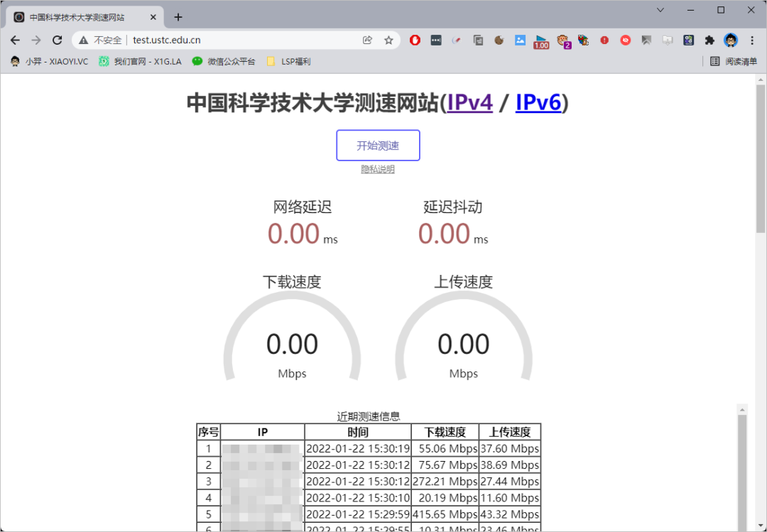Open the Tampermonkey extension with badge 2
This screenshot has height=532, width=767.
pos(563,42)
